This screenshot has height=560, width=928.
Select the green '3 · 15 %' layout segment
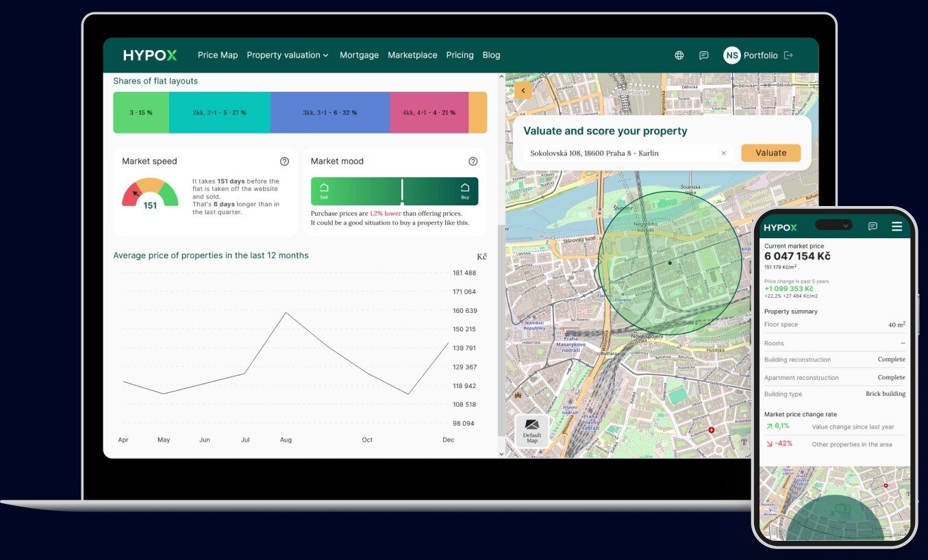[x=141, y=112]
